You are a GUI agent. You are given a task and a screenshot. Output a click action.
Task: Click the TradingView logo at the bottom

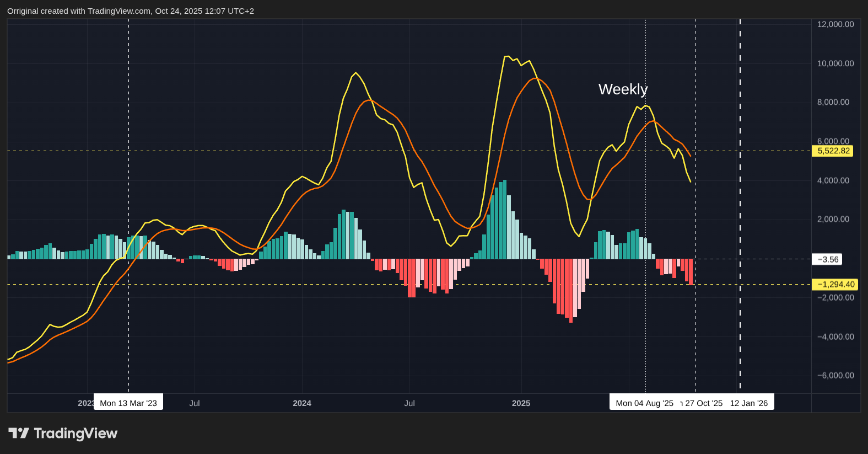pos(63,434)
